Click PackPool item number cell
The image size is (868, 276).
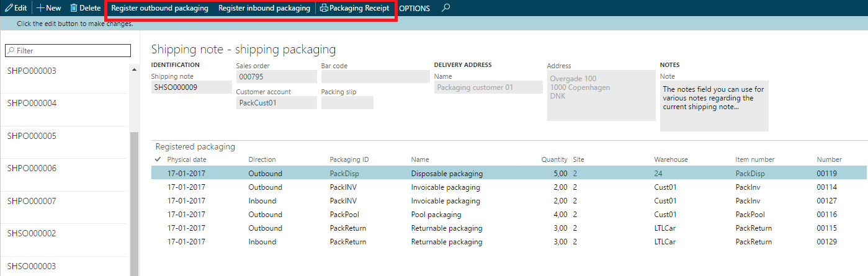(x=750, y=215)
